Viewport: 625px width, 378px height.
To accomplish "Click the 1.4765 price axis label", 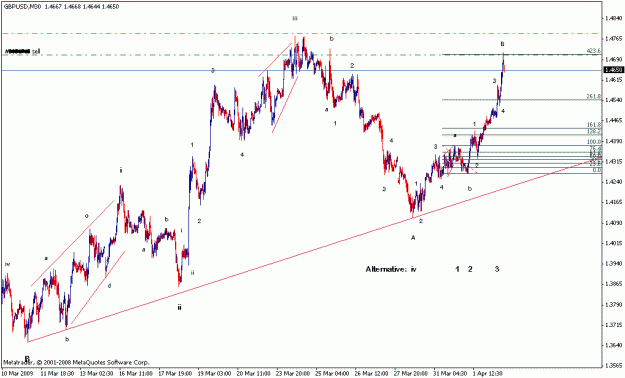I will point(613,39).
